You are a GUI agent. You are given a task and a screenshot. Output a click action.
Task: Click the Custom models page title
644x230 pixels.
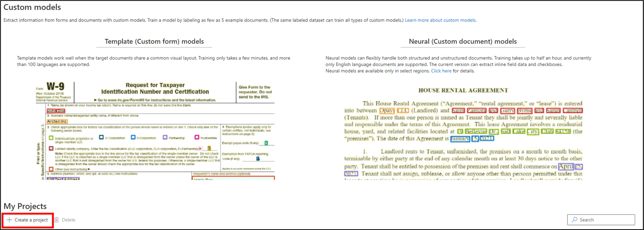(32, 7)
